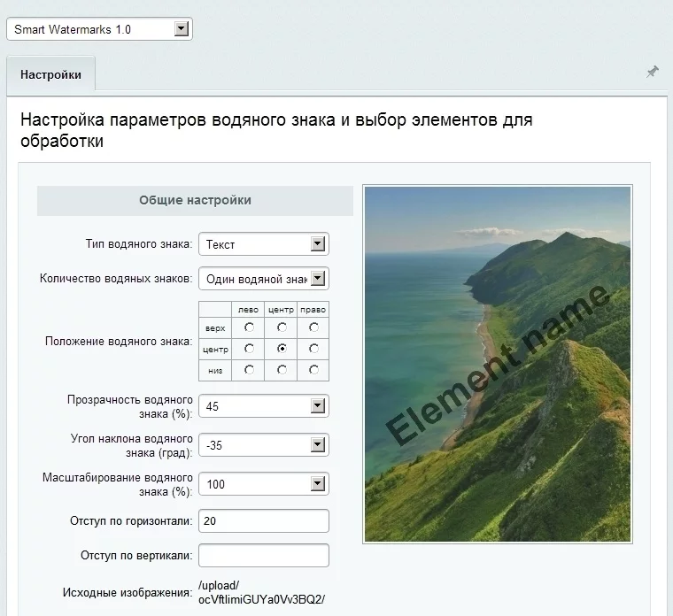Select middle-left watermark position radio button
This screenshot has height=616, width=673.
pyautogui.click(x=250, y=349)
